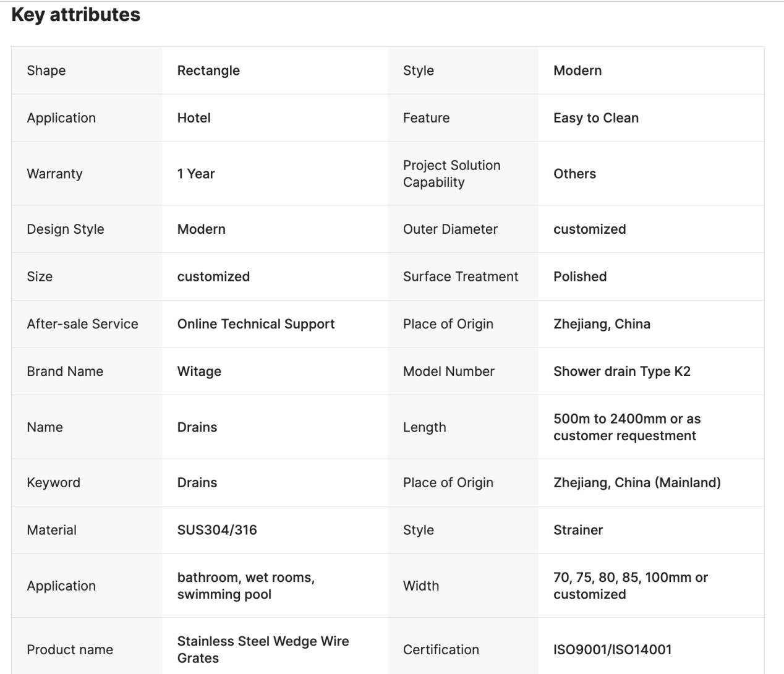Select the Rectangle shape value
This screenshot has height=674, width=784.
point(208,70)
